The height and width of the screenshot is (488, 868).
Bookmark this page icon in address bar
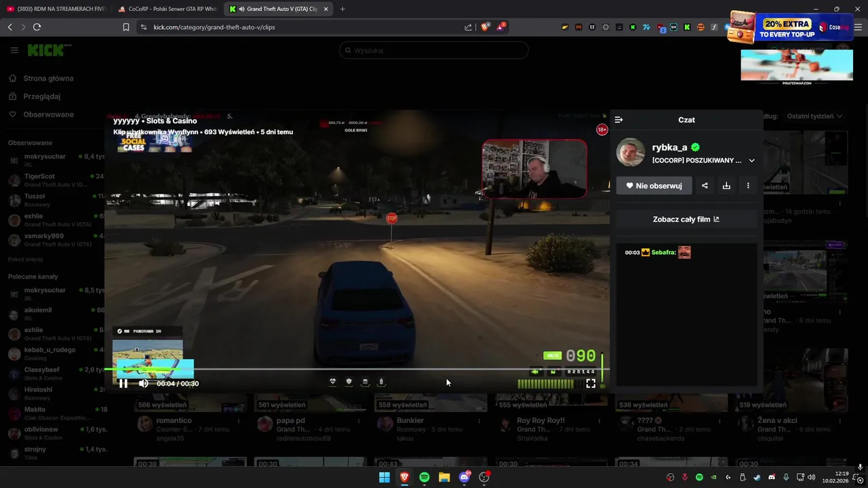tap(126, 27)
